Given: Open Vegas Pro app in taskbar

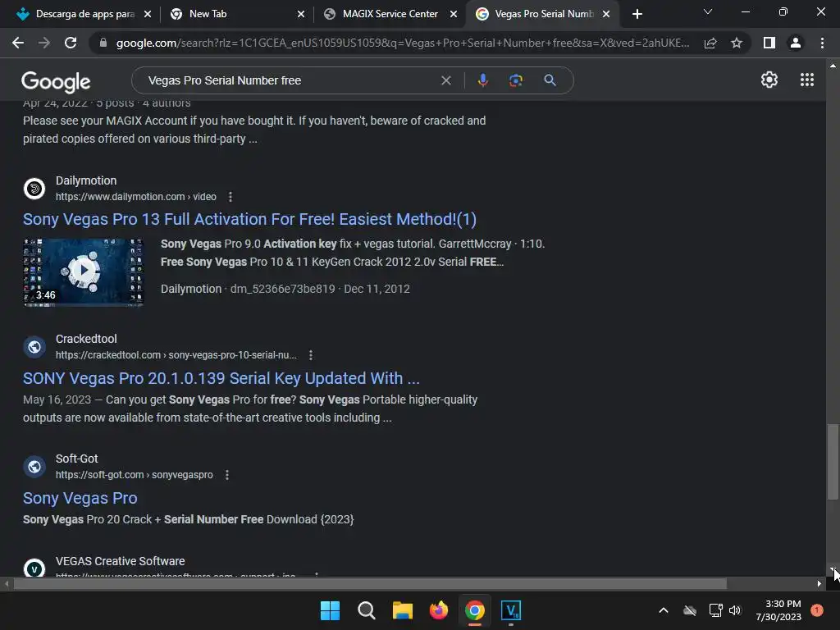Looking at the screenshot, I should pos(511,610).
